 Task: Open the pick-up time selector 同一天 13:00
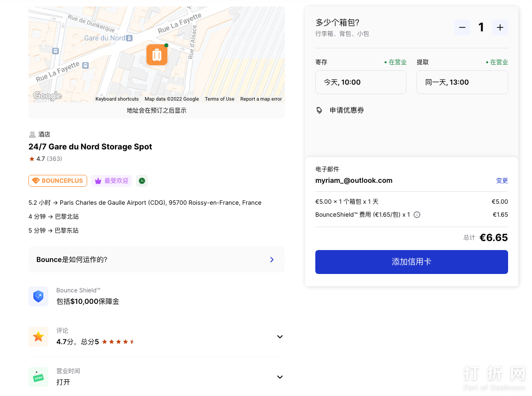pos(462,82)
